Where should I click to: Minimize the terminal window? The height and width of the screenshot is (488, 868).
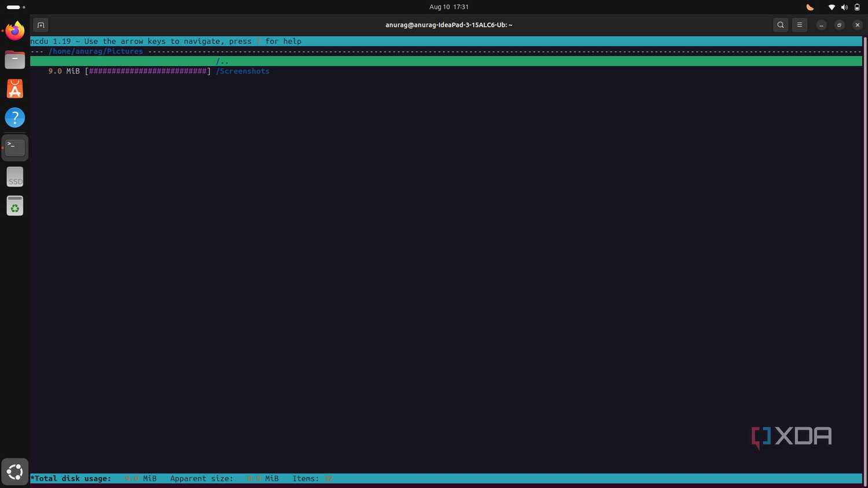[x=821, y=25]
